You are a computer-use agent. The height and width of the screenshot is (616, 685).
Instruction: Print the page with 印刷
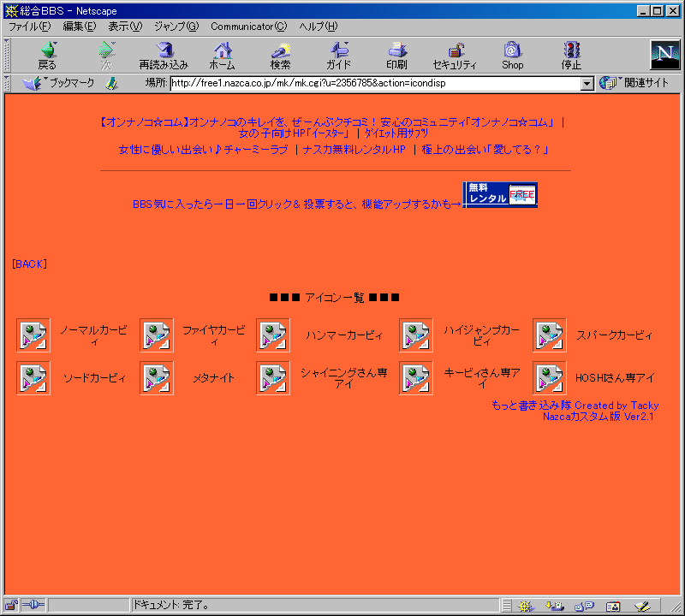[396, 56]
